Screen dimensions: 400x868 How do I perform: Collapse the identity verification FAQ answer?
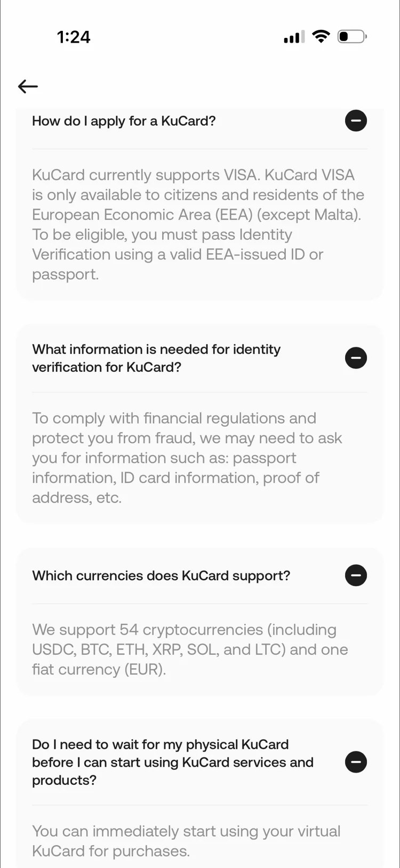tap(356, 358)
